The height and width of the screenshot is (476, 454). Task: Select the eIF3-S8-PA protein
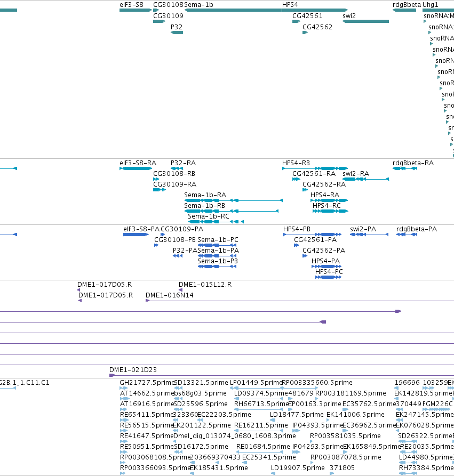coord(136,235)
